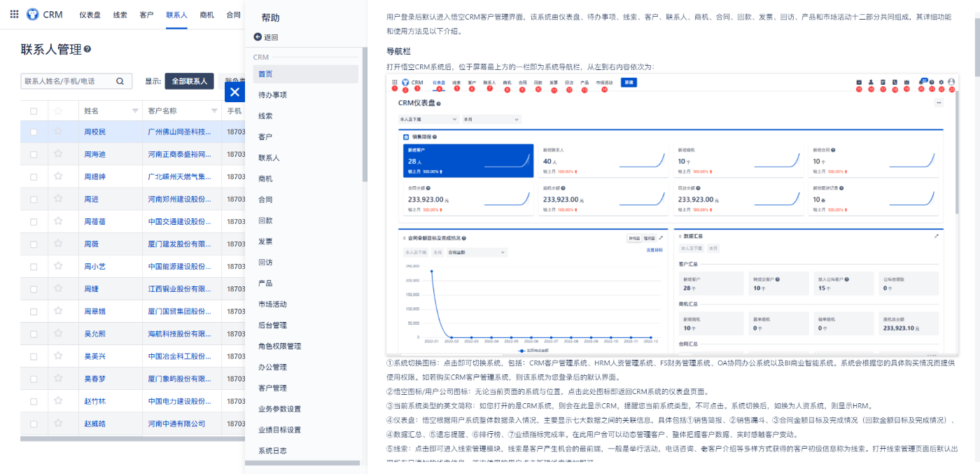
Task: Open the app switcher grid icon
Action: pos(14,14)
